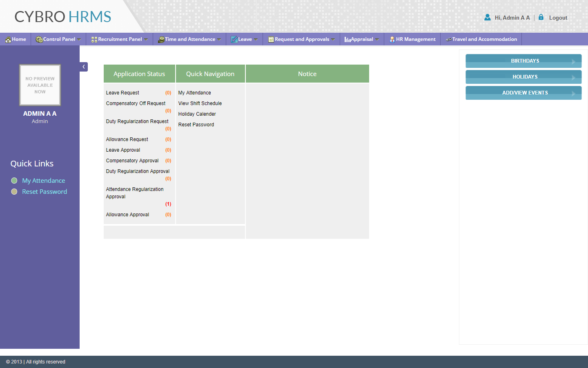This screenshot has width=588, height=368.
Task: Expand the Control Panel dropdown arrow
Action: (x=79, y=40)
